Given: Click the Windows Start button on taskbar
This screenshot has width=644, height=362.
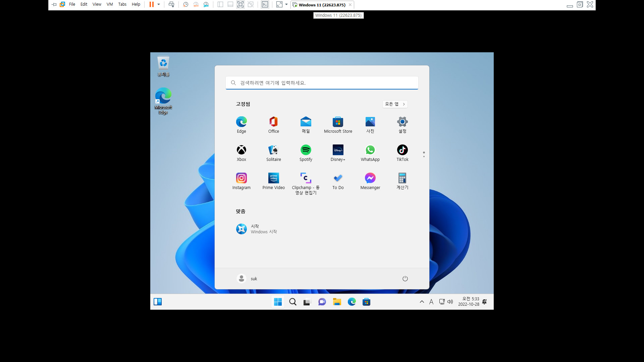Looking at the screenshot, I should (278, 302).
